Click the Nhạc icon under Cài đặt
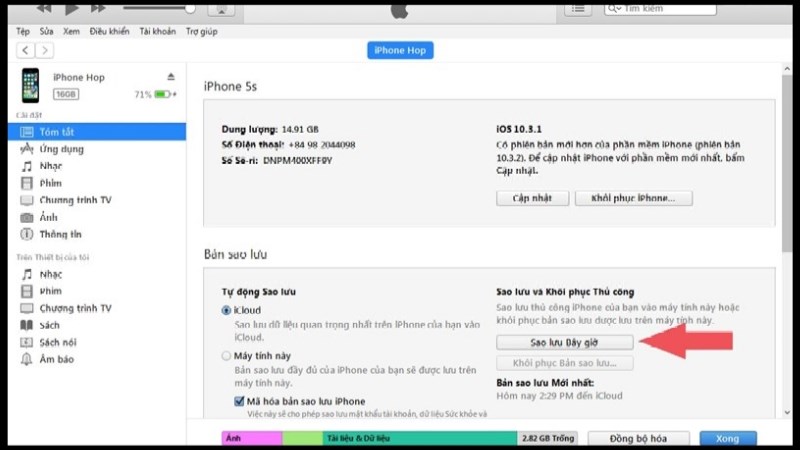The width and height of the screenshot is (800, 450). [x=27, y=166]
